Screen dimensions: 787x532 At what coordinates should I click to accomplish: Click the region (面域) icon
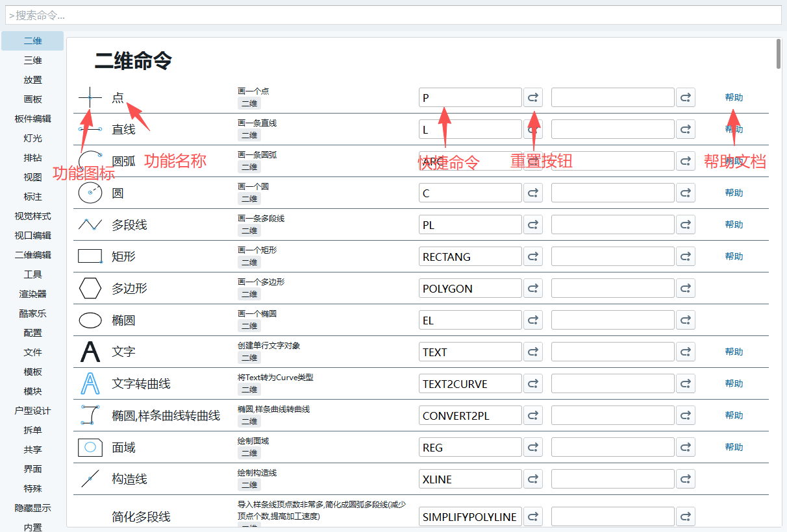click(x=90, y=447)
